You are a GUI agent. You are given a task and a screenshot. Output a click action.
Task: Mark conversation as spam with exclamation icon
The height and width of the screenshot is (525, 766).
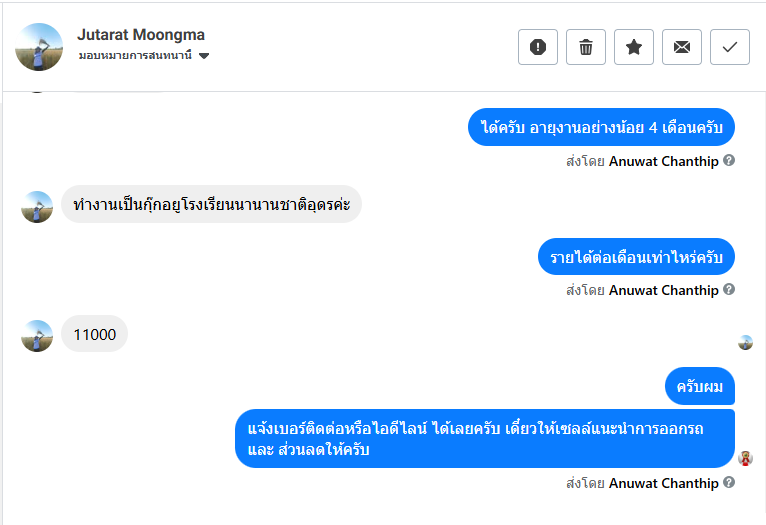[538, 47]
